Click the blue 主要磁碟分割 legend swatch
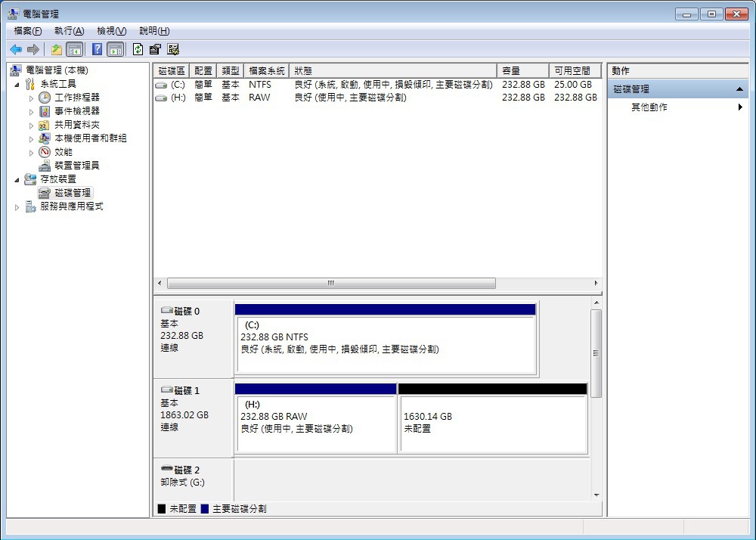756x540 pixels. (x=204, y=509)
